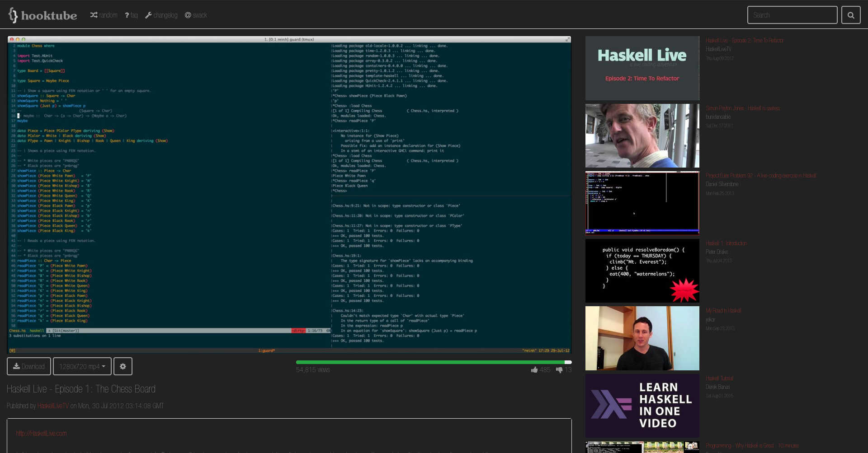Open video settings via gear icon
Screen dimensions: 868x453
(x=123, y=366)
